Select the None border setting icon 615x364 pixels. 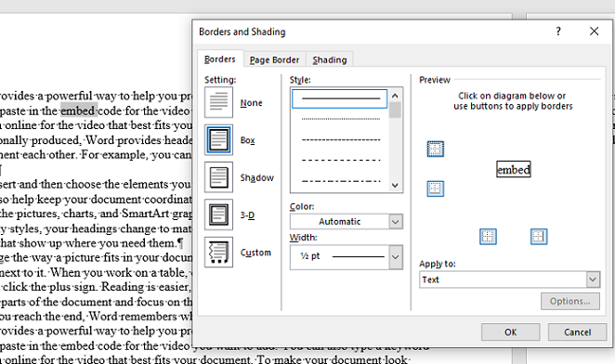click(x=218, y=102)
